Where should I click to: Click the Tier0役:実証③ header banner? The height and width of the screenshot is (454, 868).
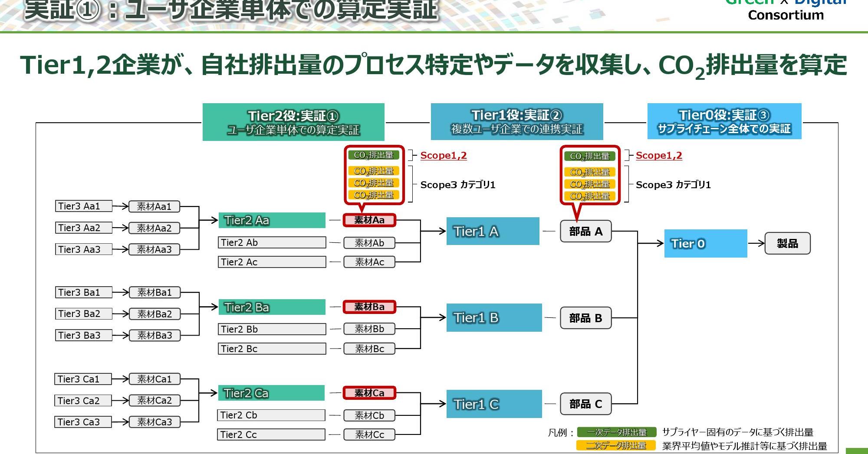click(724, 121)
